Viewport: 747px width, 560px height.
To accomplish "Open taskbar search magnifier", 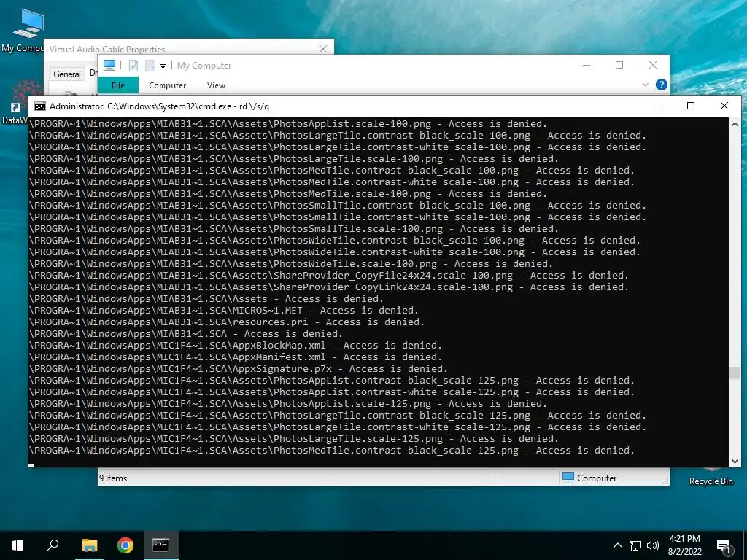I will [x=53, y=545].
